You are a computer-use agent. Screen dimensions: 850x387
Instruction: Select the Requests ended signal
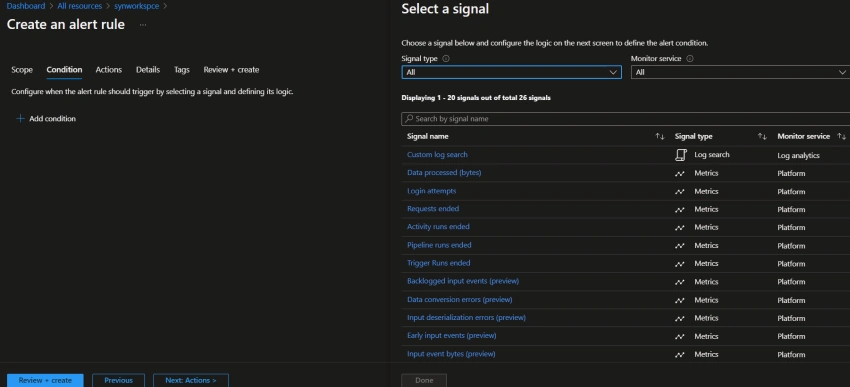433,209
